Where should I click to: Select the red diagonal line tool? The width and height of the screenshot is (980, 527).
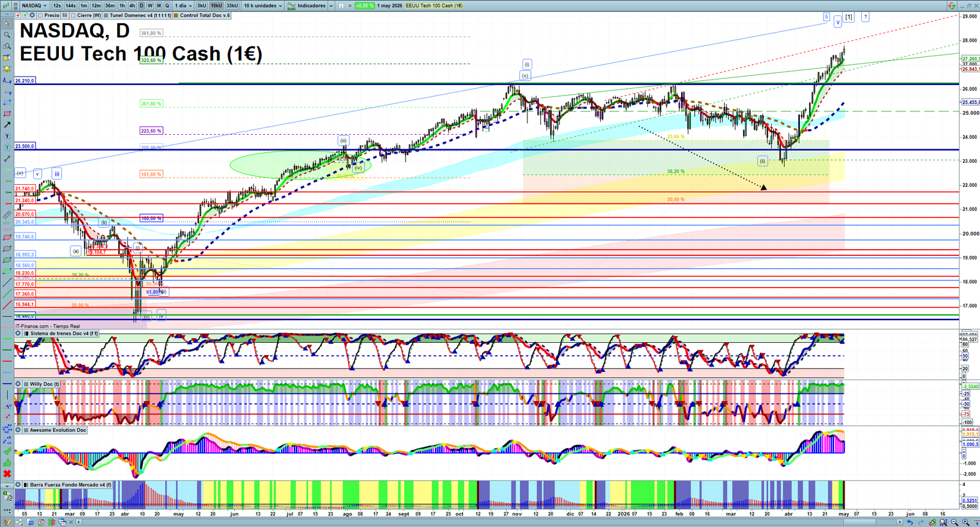tap(7, 304)
